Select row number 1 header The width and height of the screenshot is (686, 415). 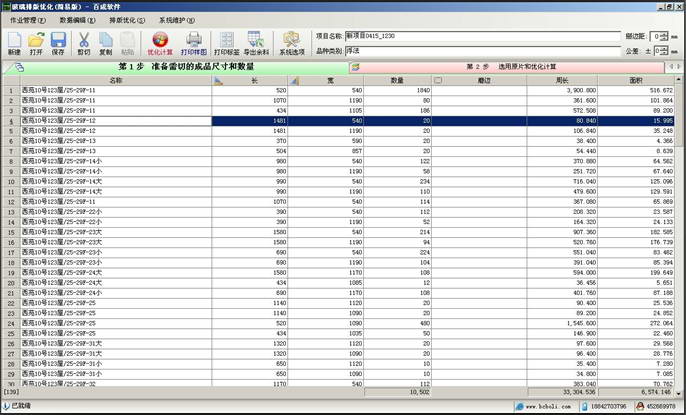(11, 91)
